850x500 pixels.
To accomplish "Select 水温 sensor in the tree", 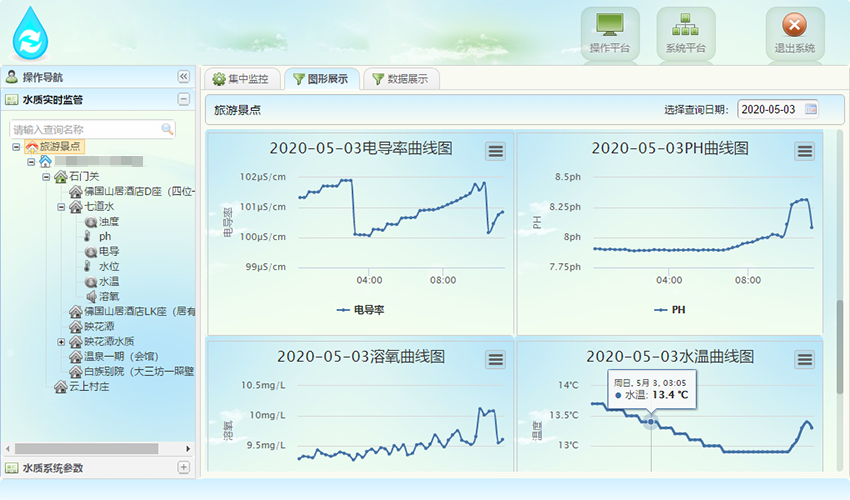I will pyautogui.click(x=109, y=282).
